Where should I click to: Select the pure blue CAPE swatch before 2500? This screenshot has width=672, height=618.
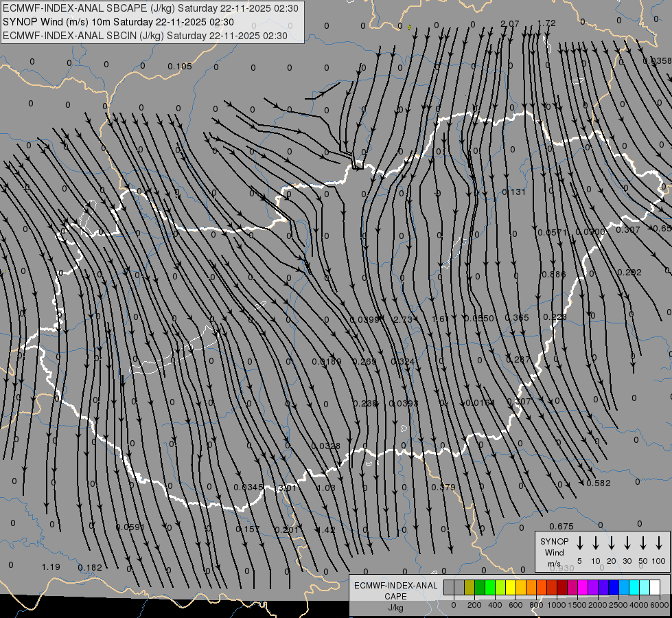[614, 587]
